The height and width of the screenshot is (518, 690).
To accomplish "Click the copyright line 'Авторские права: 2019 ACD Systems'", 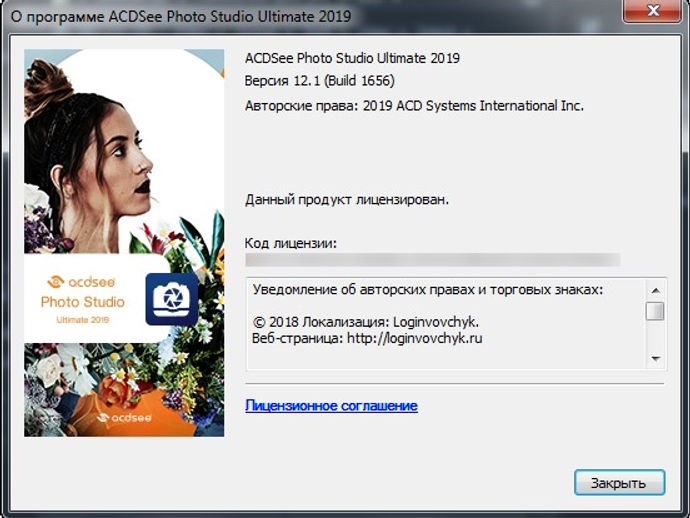I will tap(360, 106).
